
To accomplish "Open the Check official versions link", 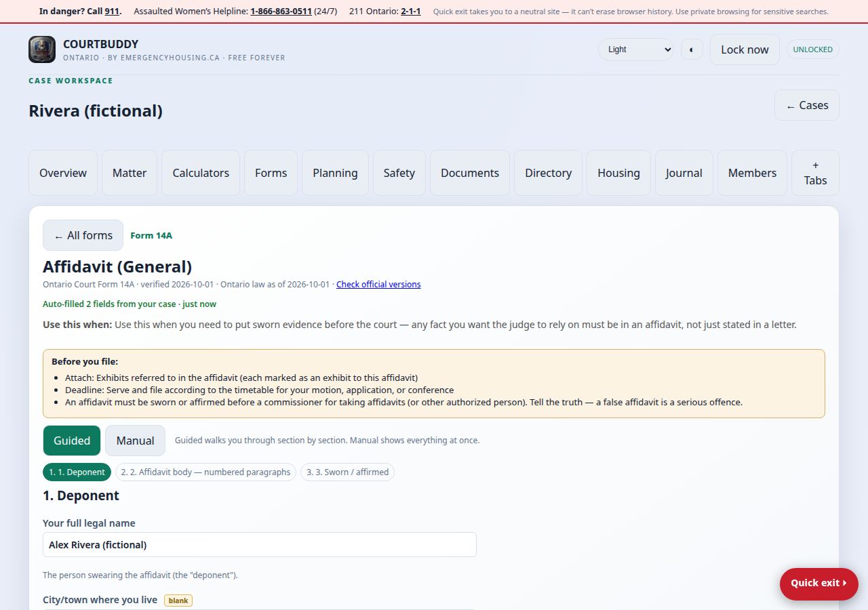I will click(x=378, y=284).
